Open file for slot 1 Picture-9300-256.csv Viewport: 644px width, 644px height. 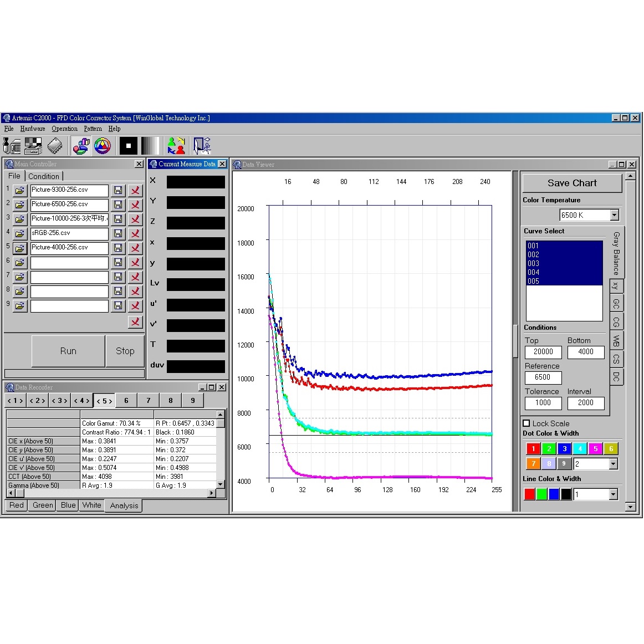(x=20, y=191)
